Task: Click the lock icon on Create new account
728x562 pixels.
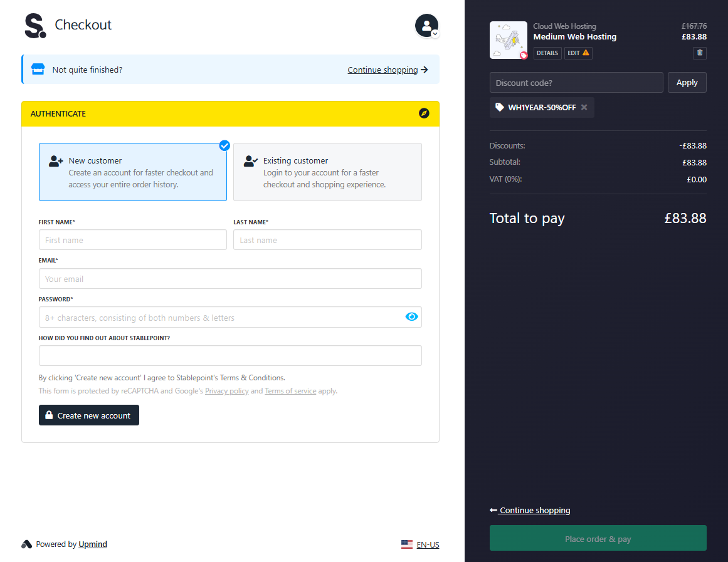Action: pos(49,415)
